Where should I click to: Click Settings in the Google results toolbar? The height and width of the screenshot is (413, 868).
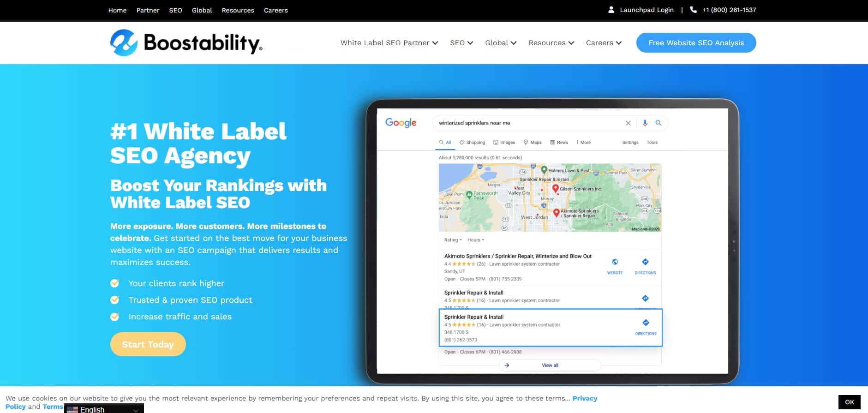pos(630,143)
